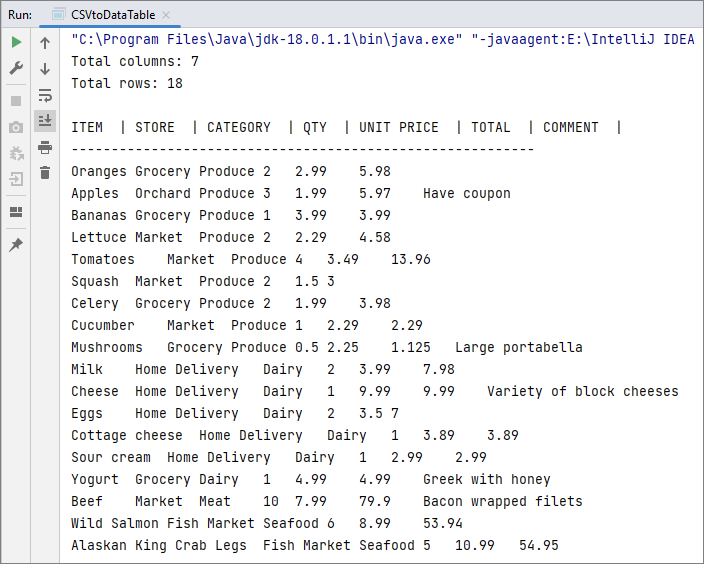
Task: Click 13.96 total in Tomatoes row
Action: click(411, 260)
